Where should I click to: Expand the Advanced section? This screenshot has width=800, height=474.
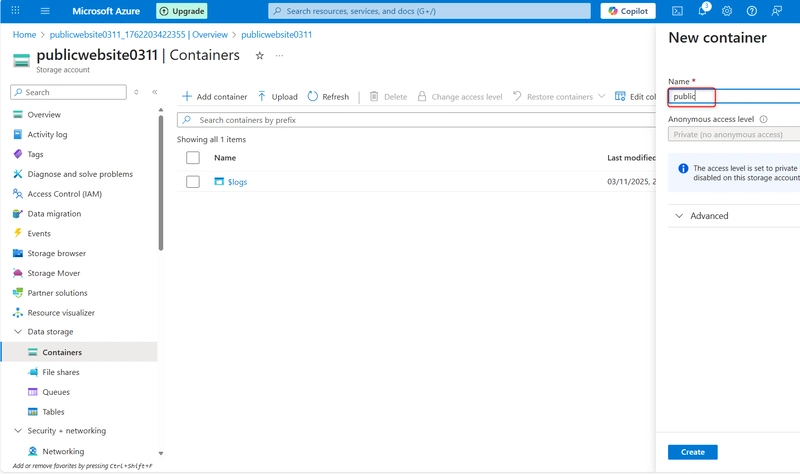point(702,216)
